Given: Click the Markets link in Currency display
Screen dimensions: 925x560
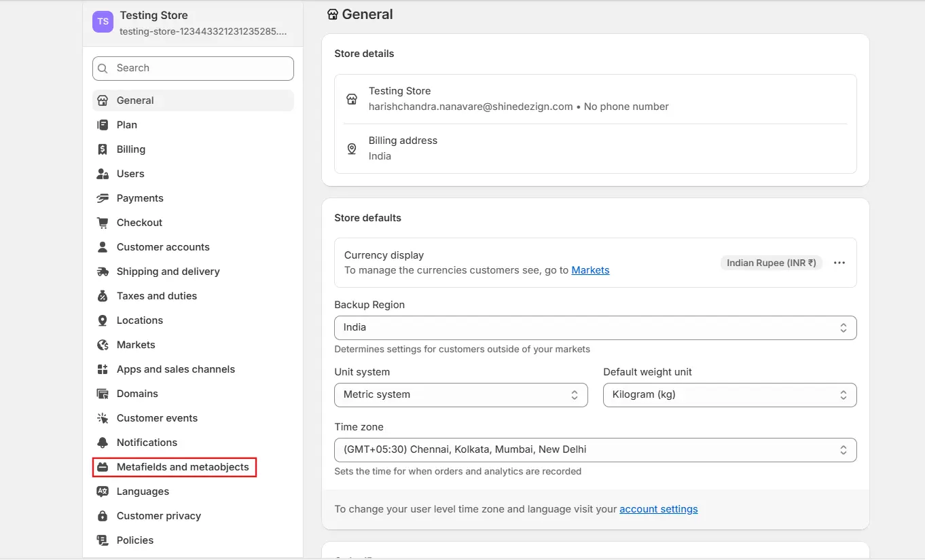Looking at the screenshot, I should pos(590,269).
